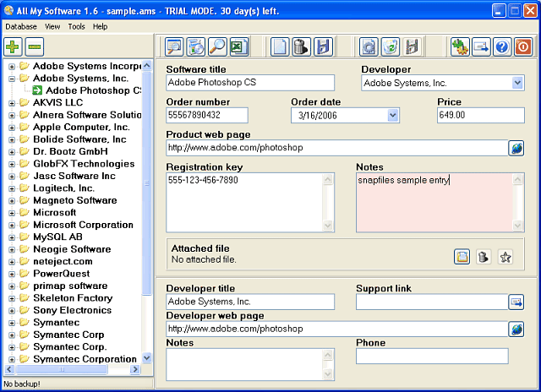This screenshot has height=392, width=541.
Task: Open the Tools menu
Action: (x=76, y=26)
